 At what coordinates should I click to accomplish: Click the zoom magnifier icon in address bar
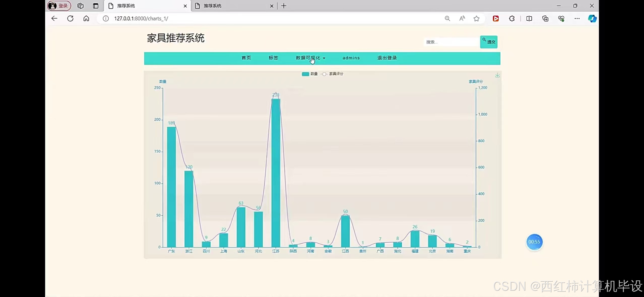point(447,18)
